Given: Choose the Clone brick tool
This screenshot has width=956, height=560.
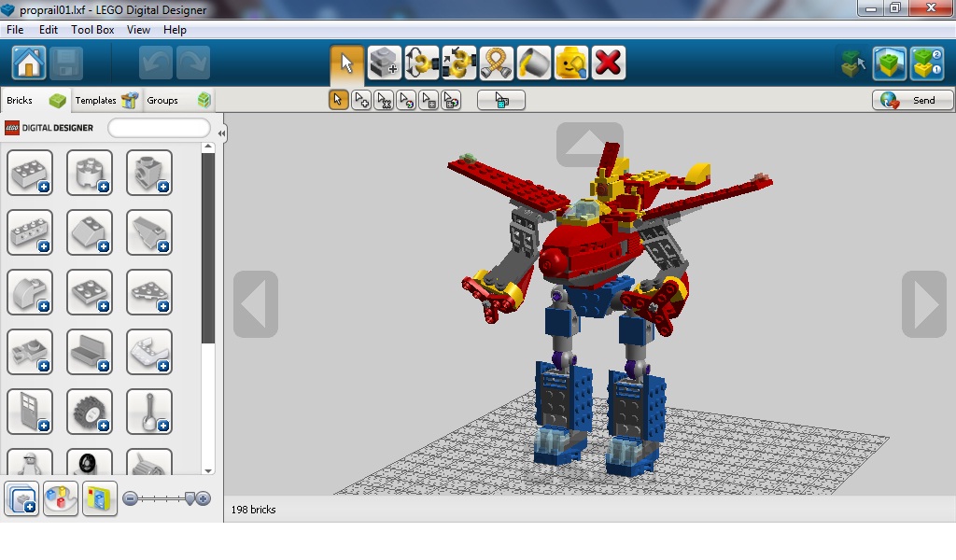Looking at the screenshot, I should [x=384, y=63].
